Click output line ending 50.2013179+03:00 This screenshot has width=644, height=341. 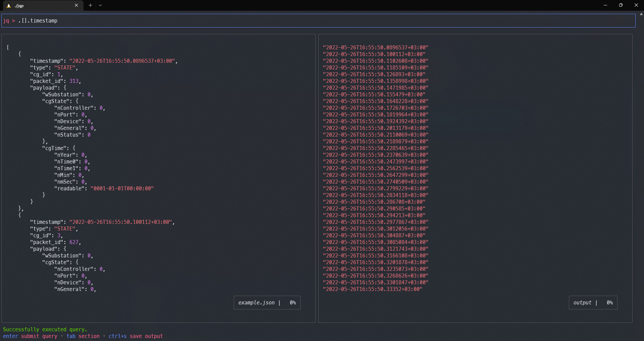pos(376,128)
